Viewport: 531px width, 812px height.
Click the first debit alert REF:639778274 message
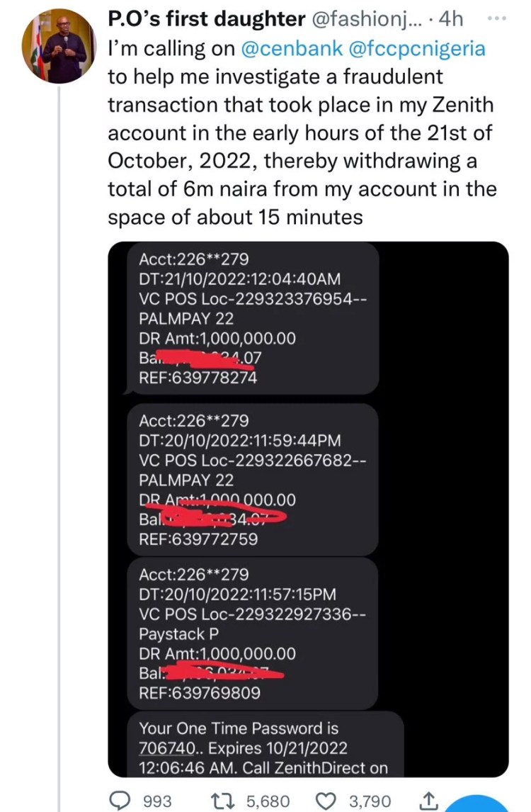(x=251, y=317)
